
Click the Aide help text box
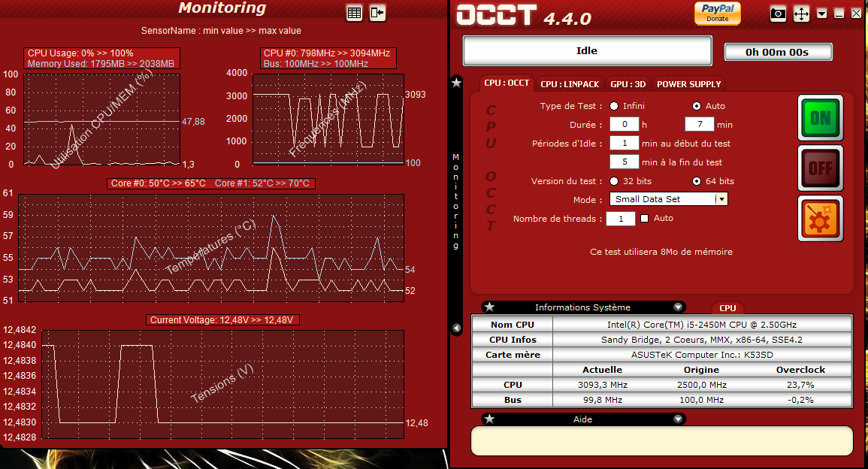tap(661, 440)
